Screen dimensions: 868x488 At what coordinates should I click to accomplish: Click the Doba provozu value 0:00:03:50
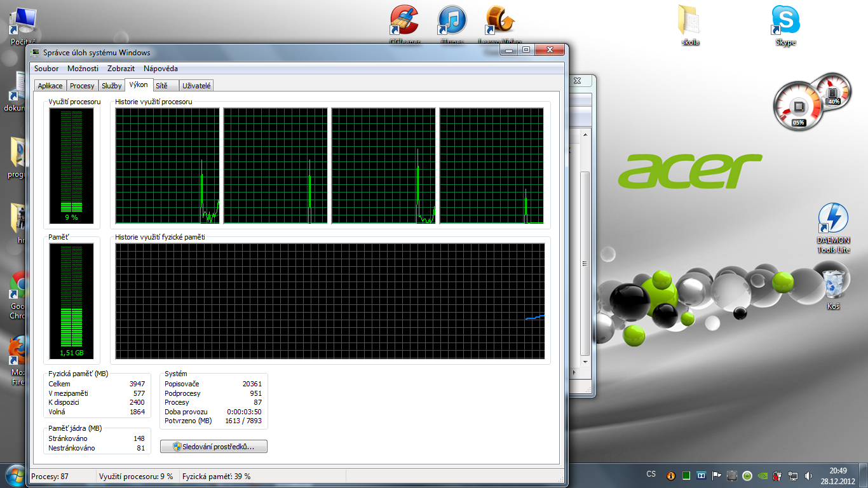[244, 412]
